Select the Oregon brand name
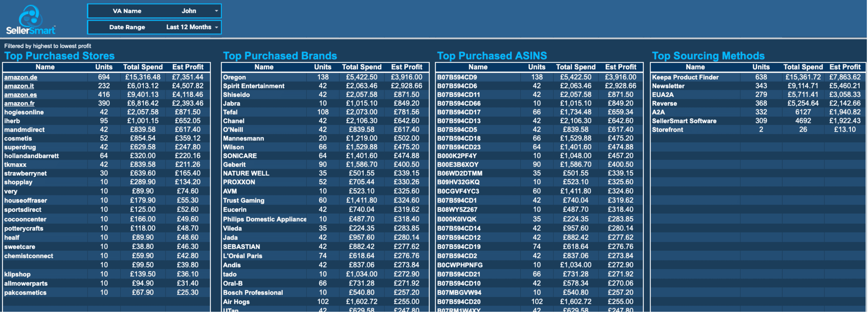The image size is (868, 313). [x=234, y=77]
